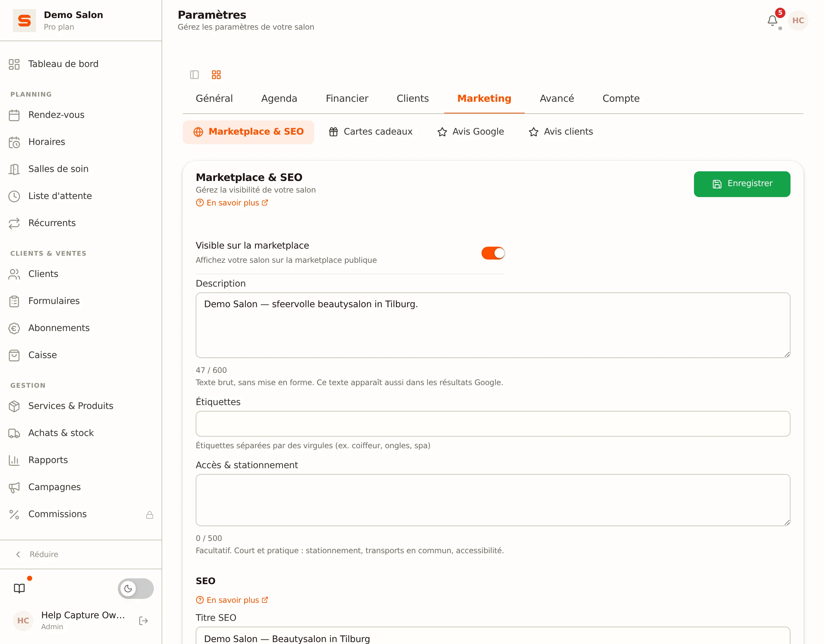The width and height of the screenshot is (824, 644).
Task: Open the help book icon
Action: click(19, 588)
